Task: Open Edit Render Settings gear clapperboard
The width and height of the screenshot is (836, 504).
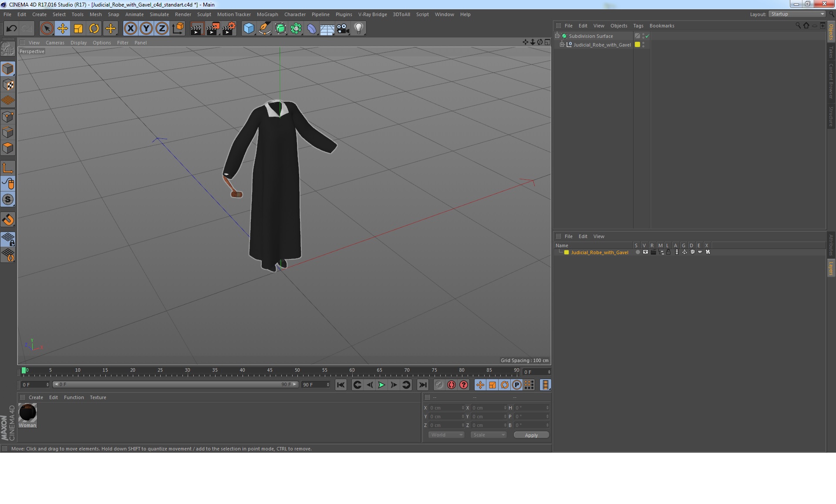Action: click(x=229, y=29)
